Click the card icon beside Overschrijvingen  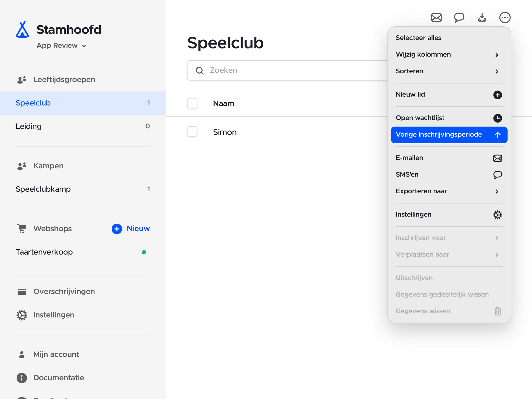pos(22,292)
